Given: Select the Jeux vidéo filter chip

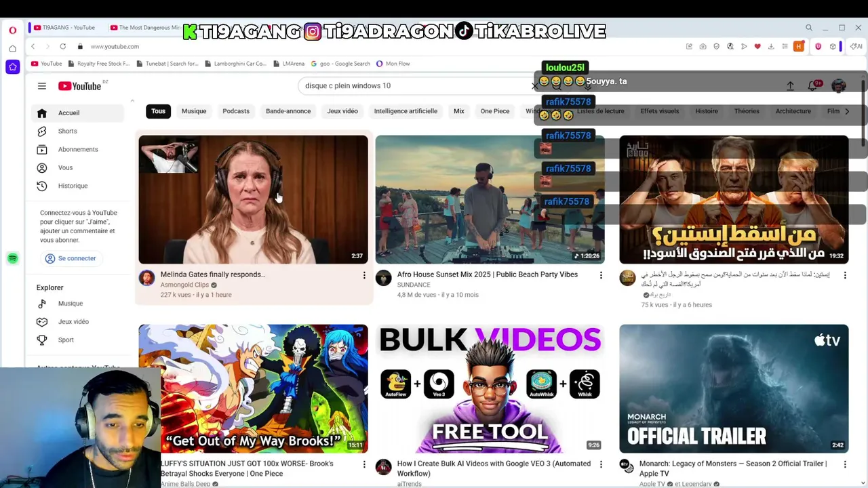Looking at the screenshot, I should [342, 111].
